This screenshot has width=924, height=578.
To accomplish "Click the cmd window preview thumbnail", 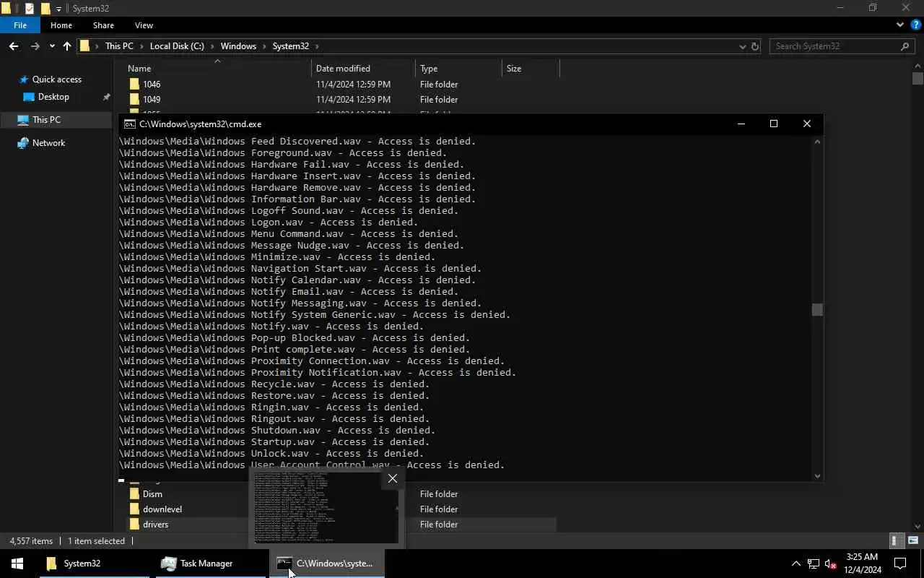I will pyautogui.click(x=326, y=509).
